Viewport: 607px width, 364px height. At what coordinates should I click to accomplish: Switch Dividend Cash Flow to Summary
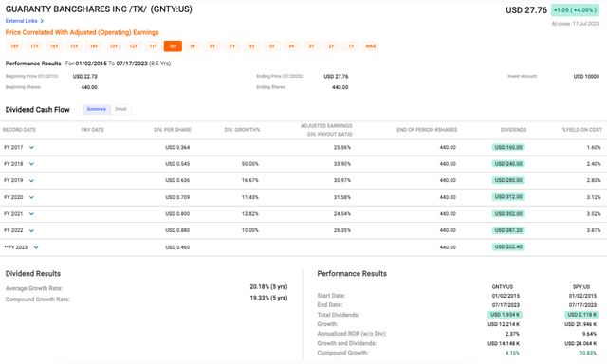[x=97, y=109]
